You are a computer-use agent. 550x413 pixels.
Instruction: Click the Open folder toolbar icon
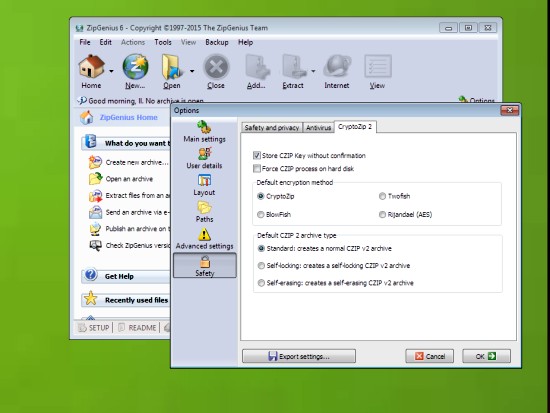pos(172,67)
